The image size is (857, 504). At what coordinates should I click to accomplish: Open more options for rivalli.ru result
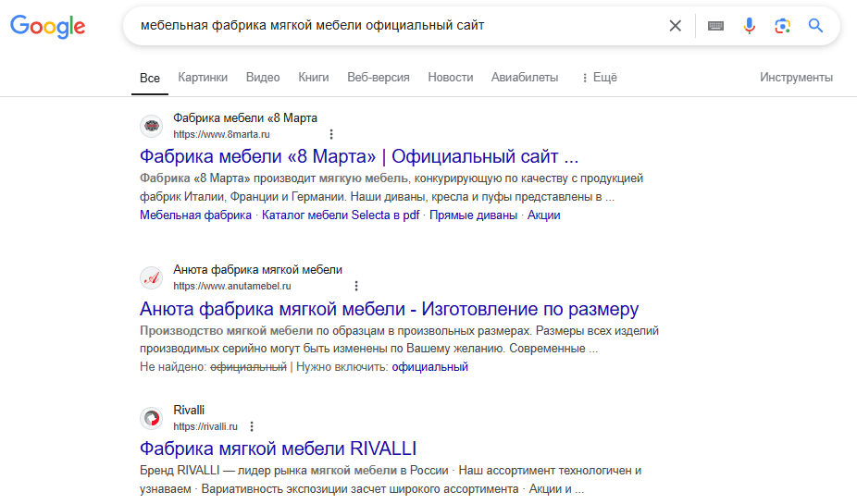click(252, 426)
